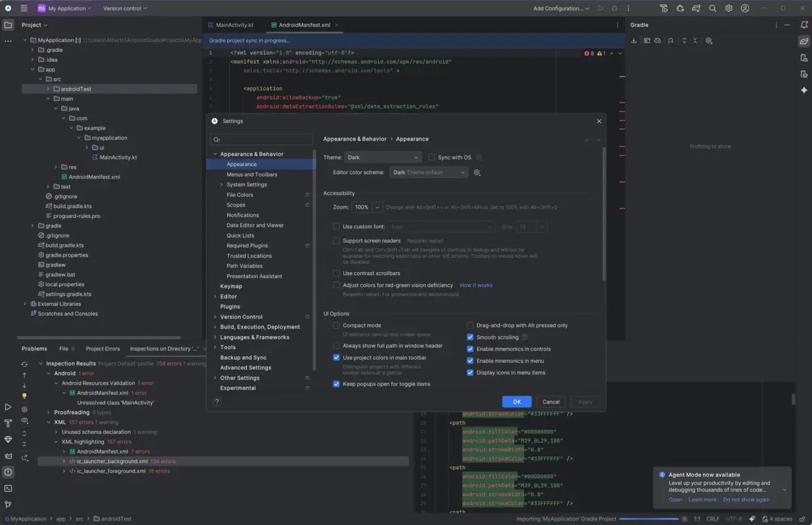Screen dimensions: 812x525
Task: Disable the Smooth scrolling checkbox
Action: (x=470, y=337)
